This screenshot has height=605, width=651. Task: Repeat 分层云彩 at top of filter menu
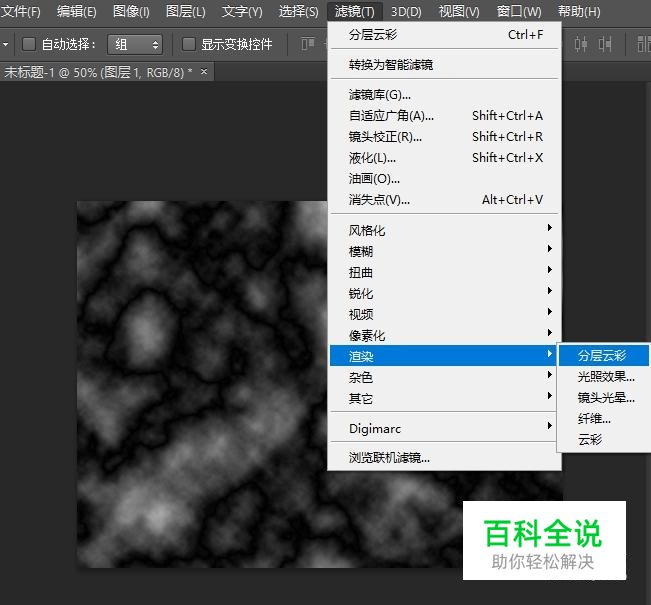[x=445, y=35]
